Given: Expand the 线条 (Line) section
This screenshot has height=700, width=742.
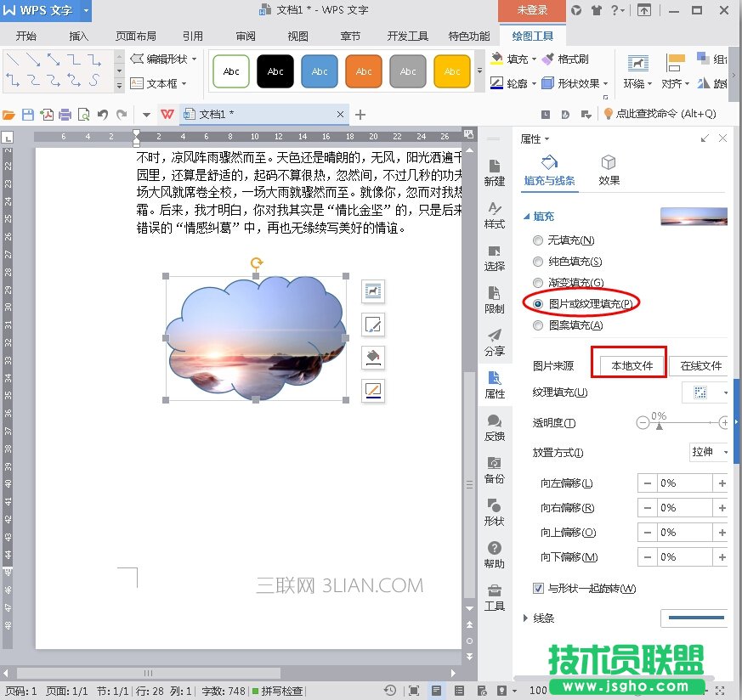Looking at the screenshot, I should click(x=526, y=618).
